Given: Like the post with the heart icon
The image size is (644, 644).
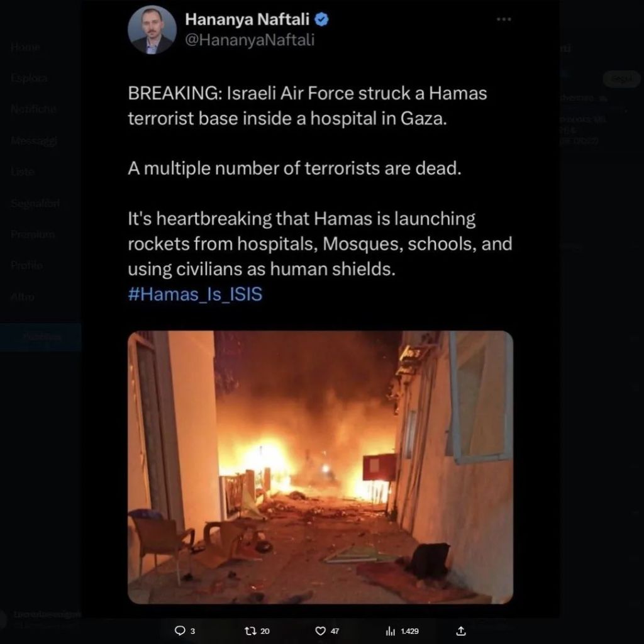Looking at the screenshot, I should [x=320, y=630].
